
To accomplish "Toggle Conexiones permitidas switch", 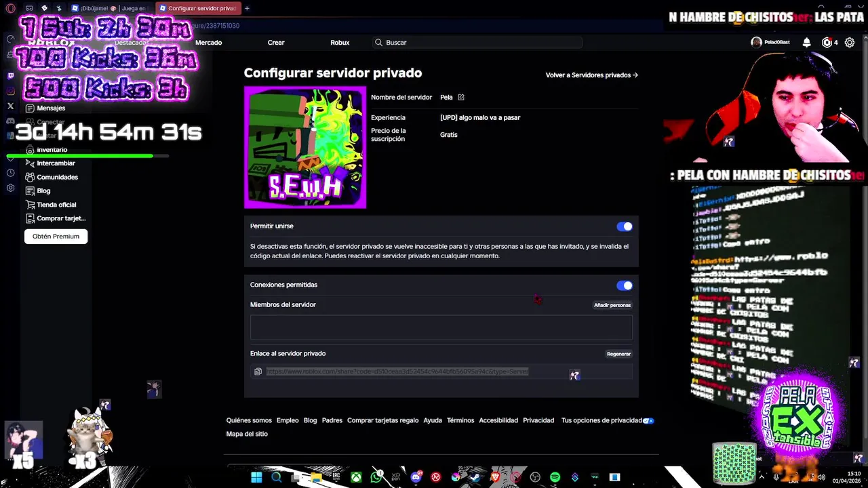I will pos(625,285).
